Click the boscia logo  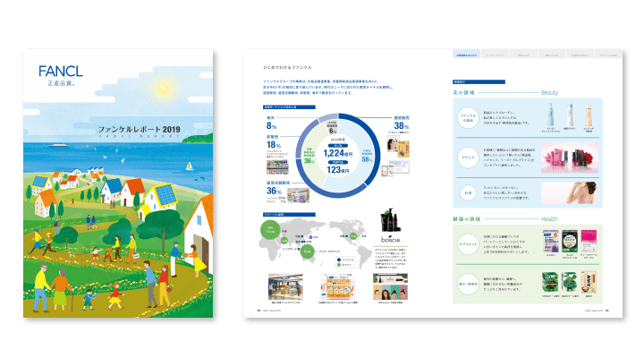click(x=390, y=239)
